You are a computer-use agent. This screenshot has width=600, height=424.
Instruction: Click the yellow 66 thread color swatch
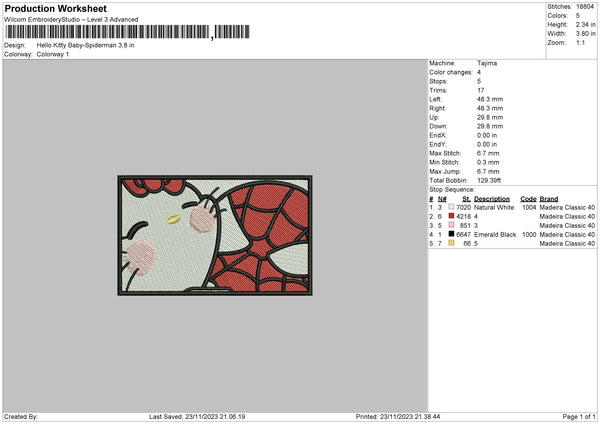[x=451, y=243]
